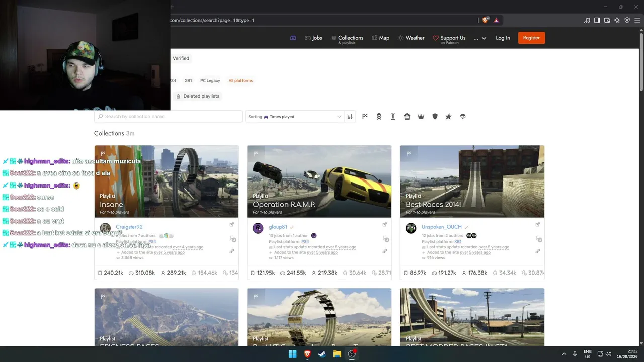
Task: Open the Brave Wallet icon
Action: tap(607, 20)
